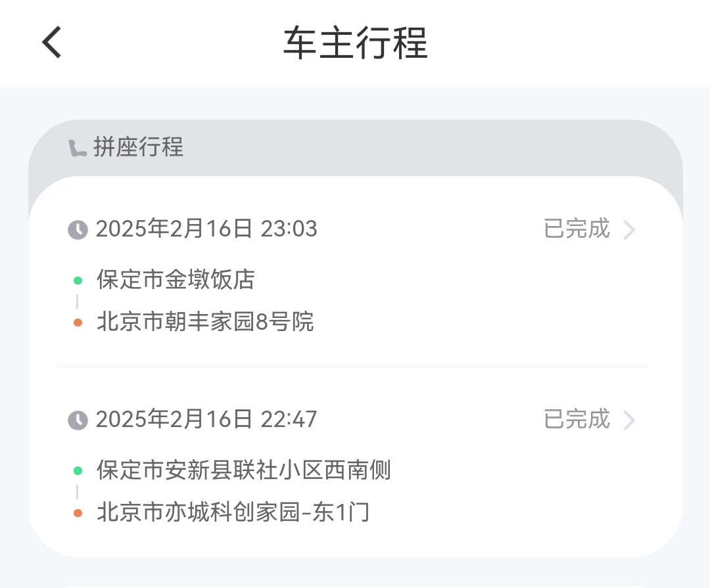Image resolution: width=710 pixels, height=588 pixels.
Task: Select the 拼座行程 section header
Action: click(139, 147)
